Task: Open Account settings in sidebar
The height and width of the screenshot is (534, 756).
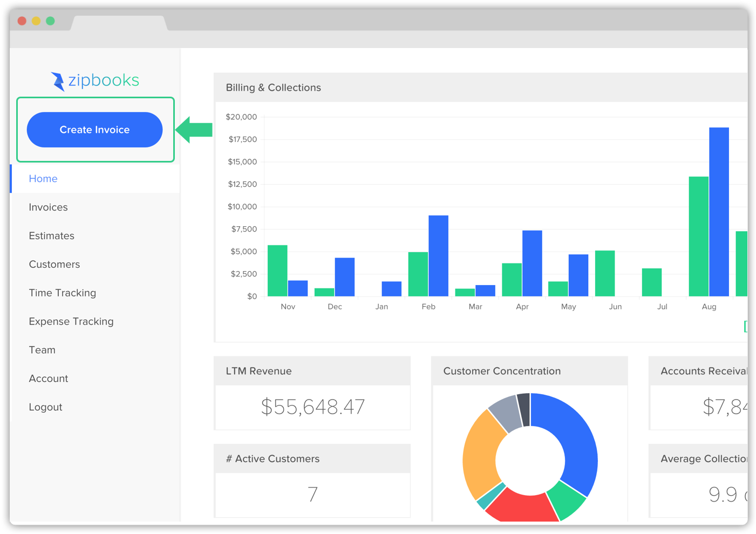Action: [x=48, y=378]
